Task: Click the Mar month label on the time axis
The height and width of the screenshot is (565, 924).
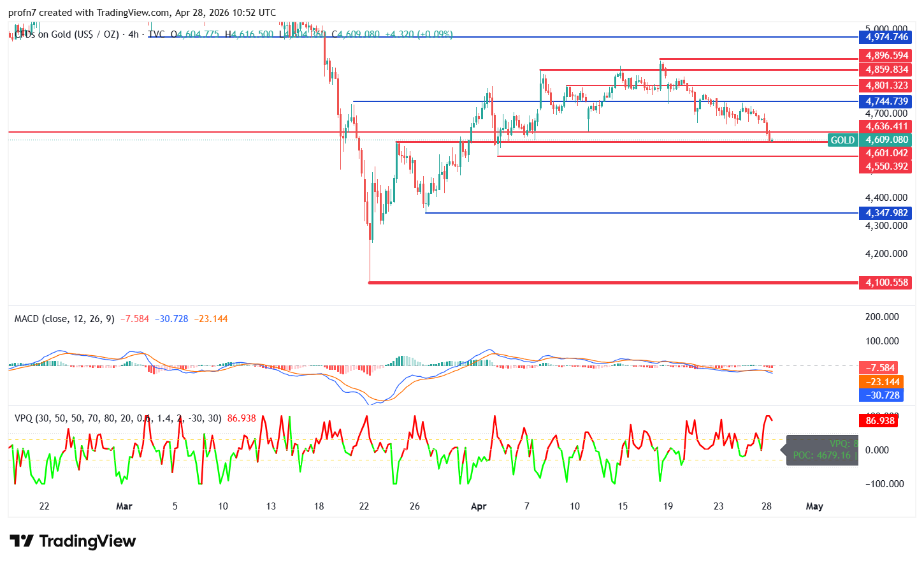Action: 124,506
